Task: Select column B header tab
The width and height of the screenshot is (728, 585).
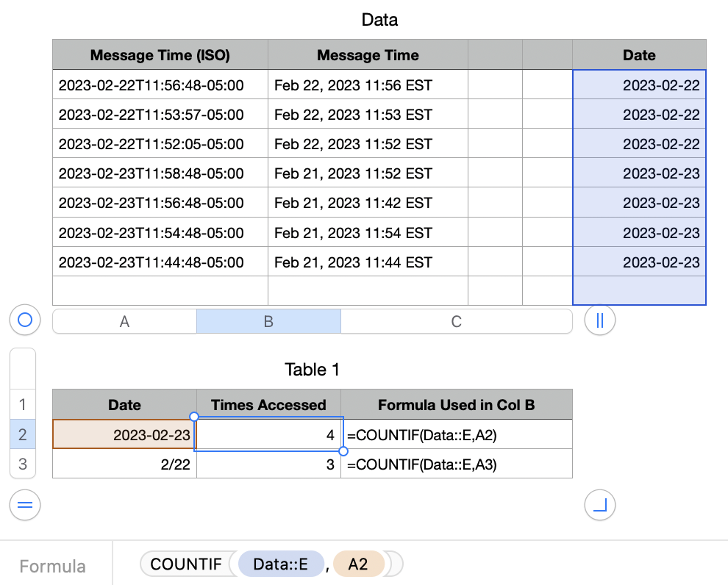Action: click(268, 321)
